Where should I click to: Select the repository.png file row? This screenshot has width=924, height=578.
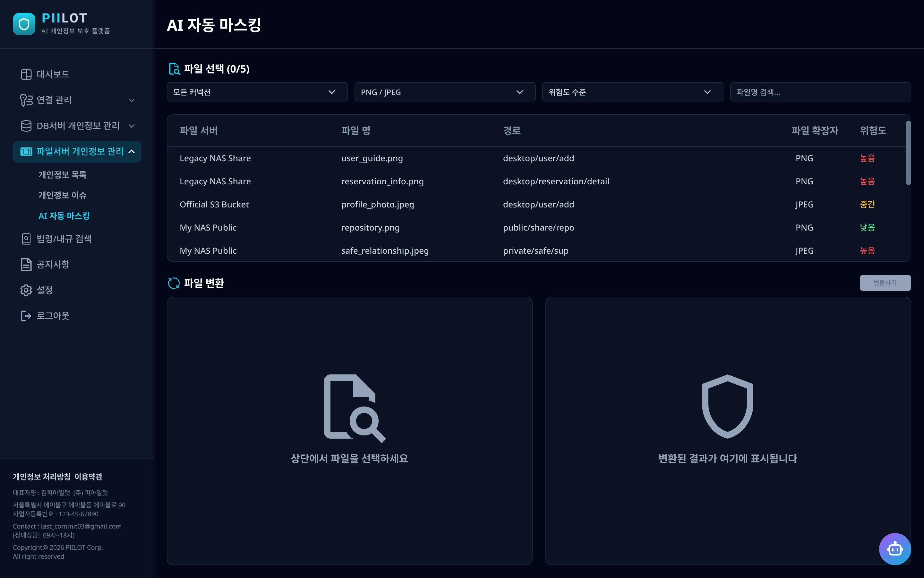coord(536,227)
